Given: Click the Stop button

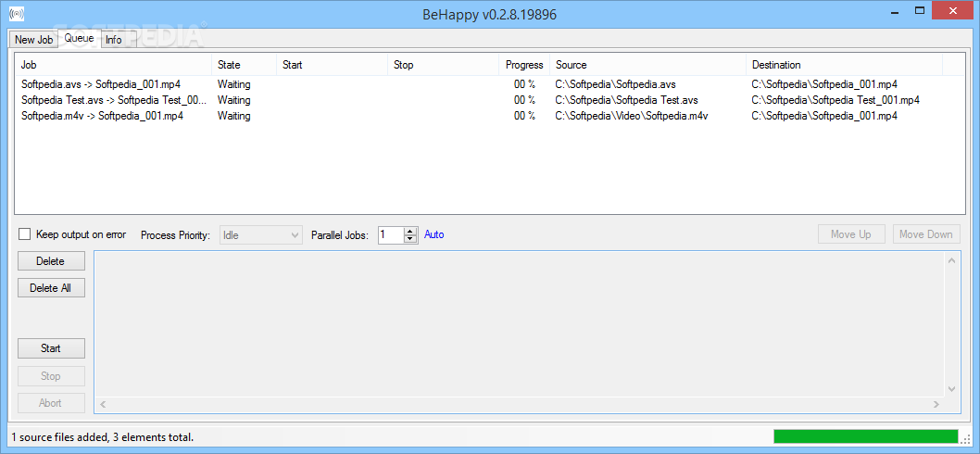Looking at the screenshot, I should pos(51,376).
